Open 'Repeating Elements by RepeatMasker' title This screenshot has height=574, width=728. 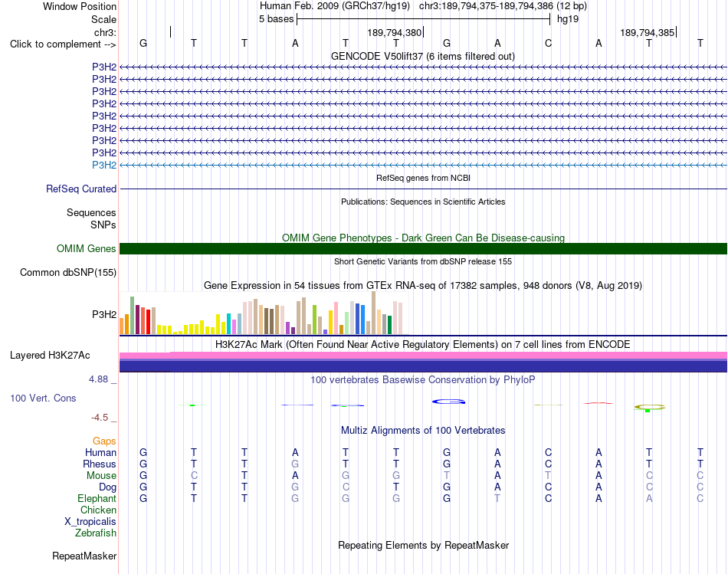point(423,545)
